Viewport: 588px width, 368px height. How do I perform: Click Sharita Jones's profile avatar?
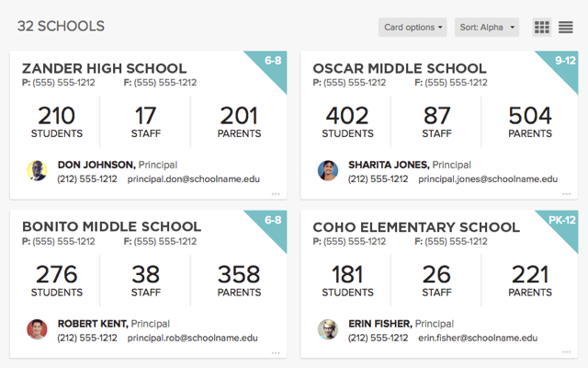(328, 171)
